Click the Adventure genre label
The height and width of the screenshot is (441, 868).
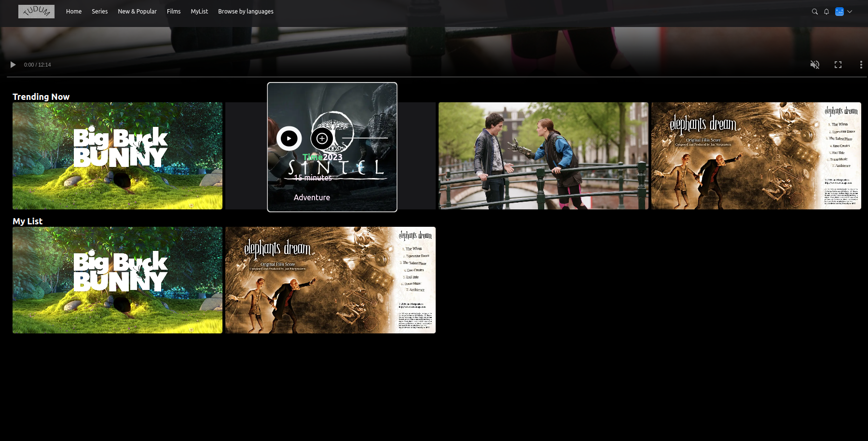(312, 197)
